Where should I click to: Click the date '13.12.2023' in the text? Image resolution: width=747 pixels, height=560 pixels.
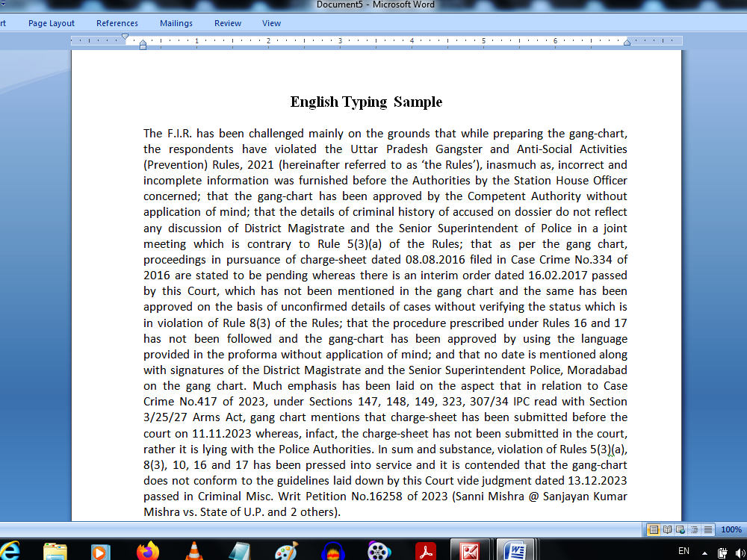pyautogui.click(x=598, y=480)
